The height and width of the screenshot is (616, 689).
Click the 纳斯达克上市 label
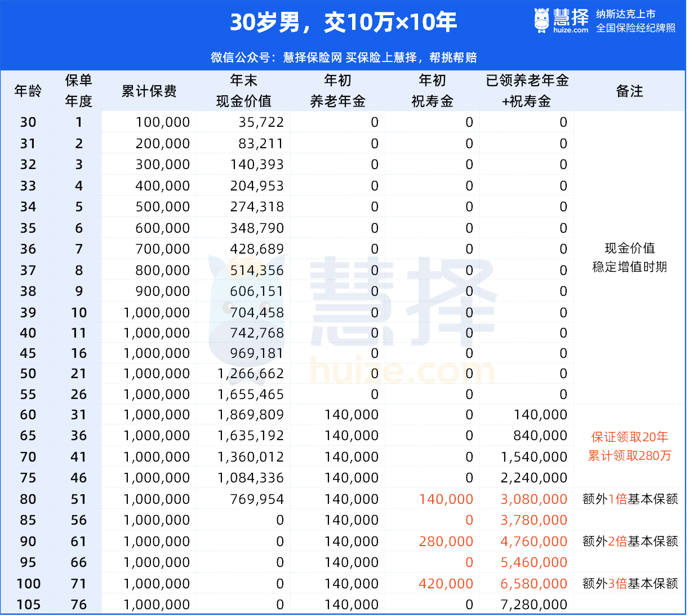tap(625, 14)
